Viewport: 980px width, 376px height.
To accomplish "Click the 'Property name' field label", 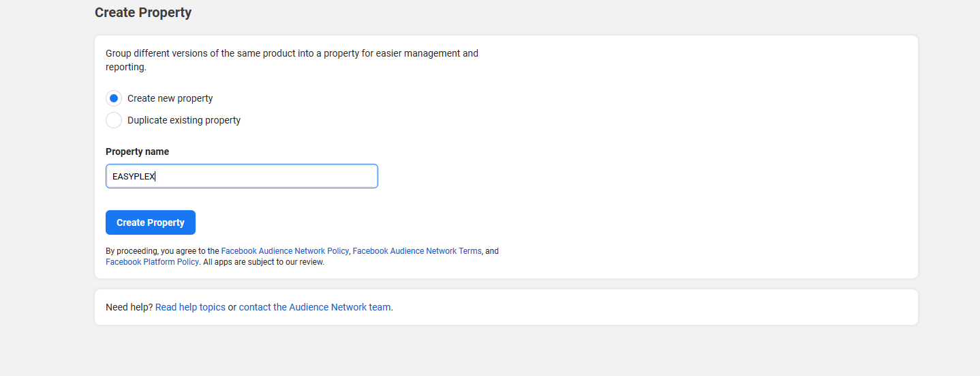I will [137, 151].
